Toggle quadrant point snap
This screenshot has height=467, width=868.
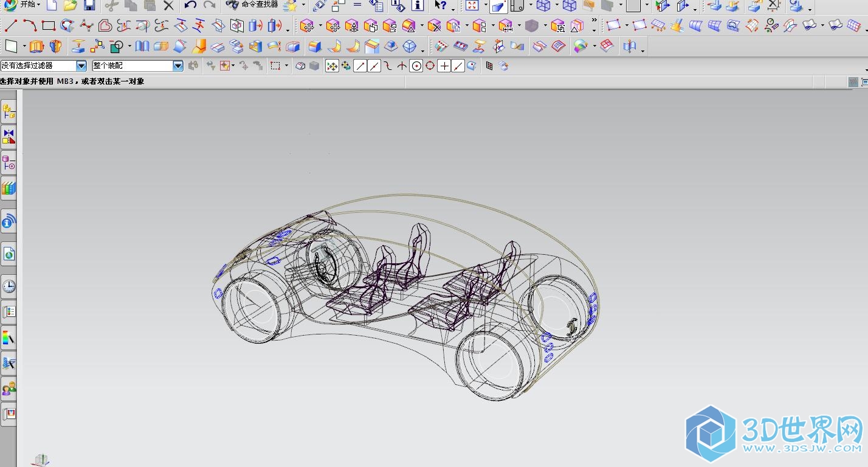[430, 66]
